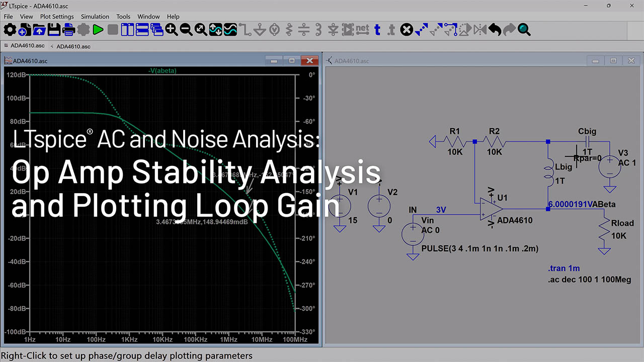Open the Simulation menu

[x=95, y=17]
